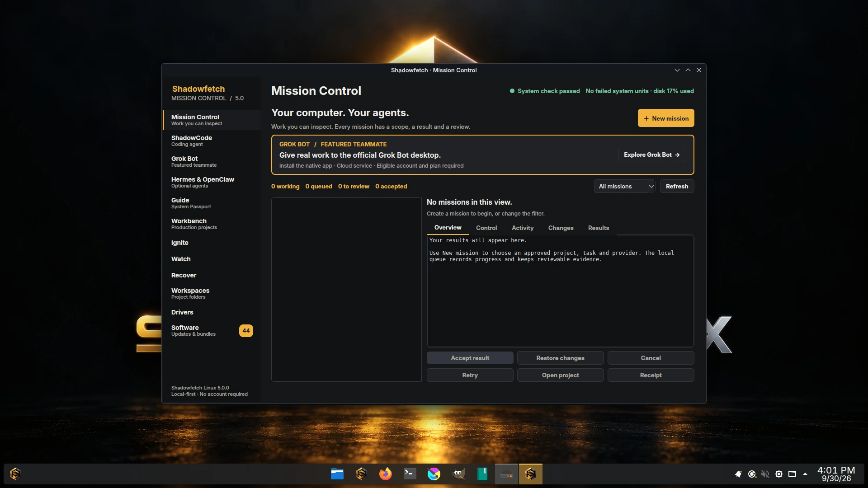868x488 pixels.
Task: Click the Retry button
Action: coord(470,375)
